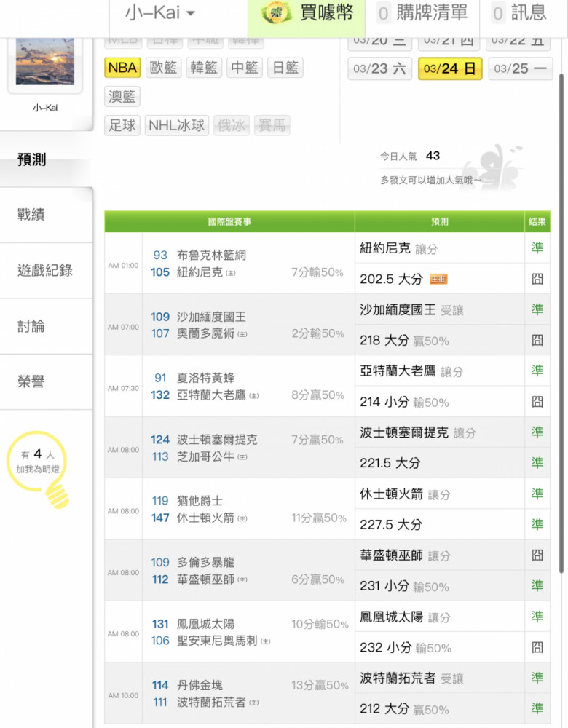Click the 小-Kai profile sunset avatar
The width and height of the screenshot is (568, 728).
coord(45,62)
